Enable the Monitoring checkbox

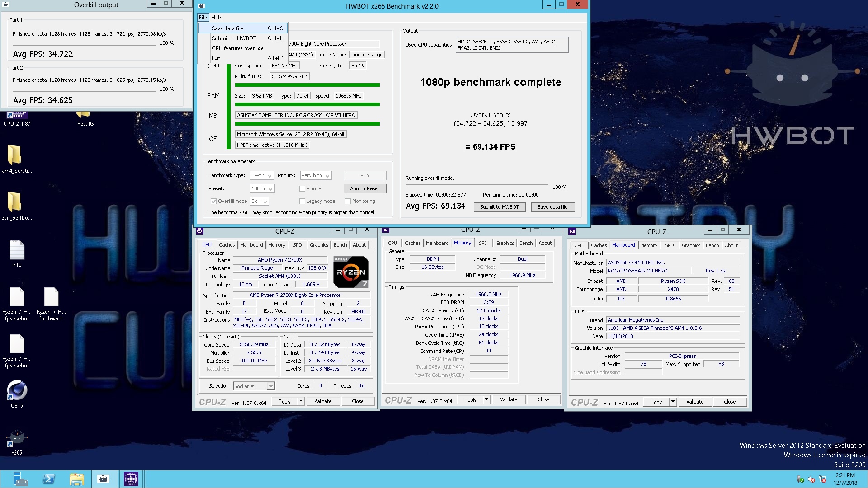point(348,201)
